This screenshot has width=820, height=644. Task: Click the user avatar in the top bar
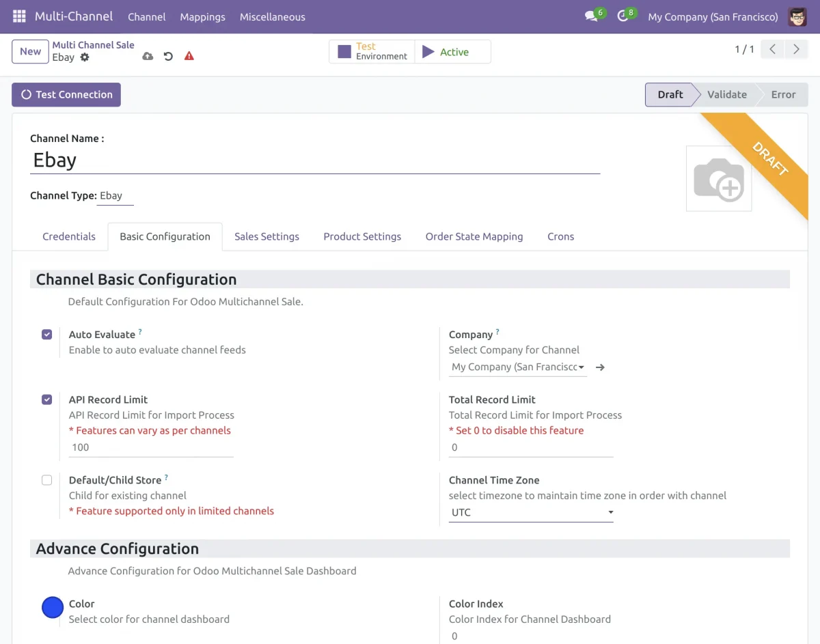click(x=797, y=16)
